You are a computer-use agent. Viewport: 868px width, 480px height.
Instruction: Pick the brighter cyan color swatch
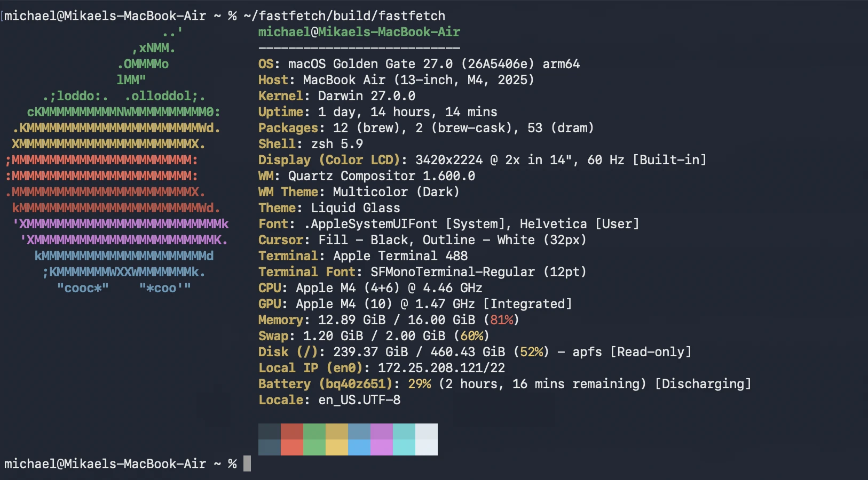(404, 447)
